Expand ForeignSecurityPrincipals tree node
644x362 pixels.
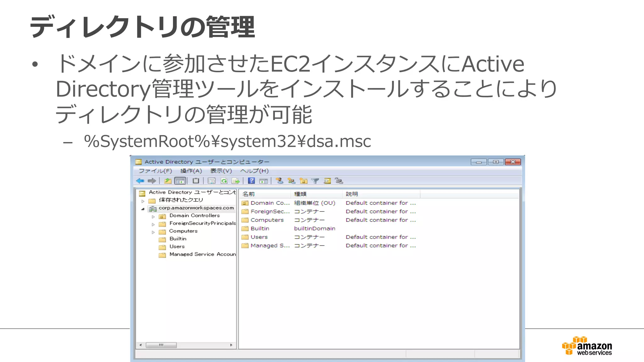(153, 225)
